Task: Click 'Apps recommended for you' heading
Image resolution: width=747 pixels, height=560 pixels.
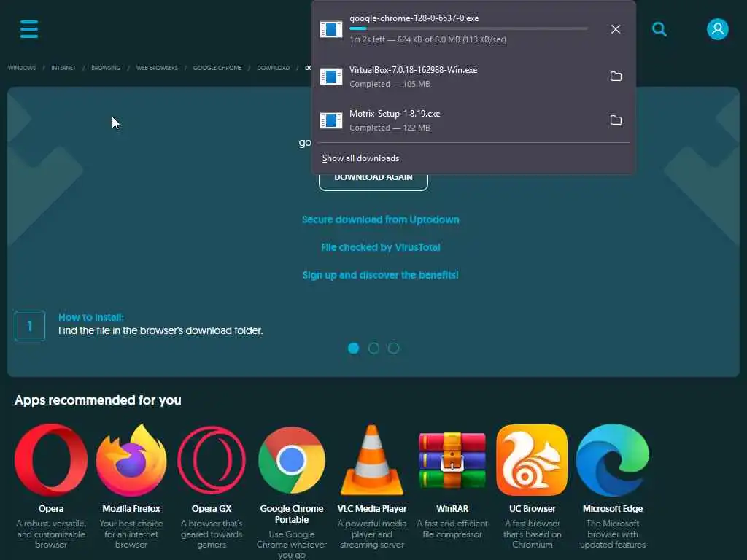Action: tap(98, 400)
